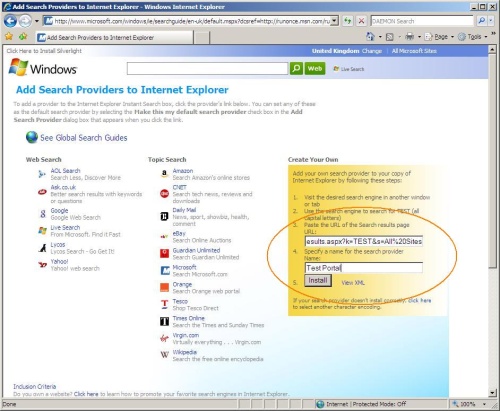Click the browser Forward arrow button
The height and width of the screenshot is (411, 500).
25,21
